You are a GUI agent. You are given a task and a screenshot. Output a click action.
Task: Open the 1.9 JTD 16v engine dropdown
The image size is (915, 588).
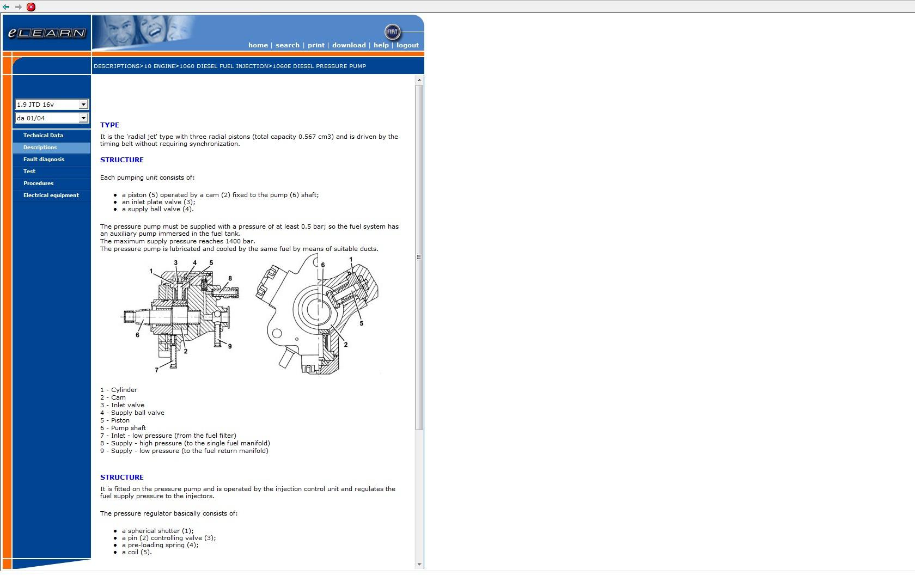(x=52, y=105)
